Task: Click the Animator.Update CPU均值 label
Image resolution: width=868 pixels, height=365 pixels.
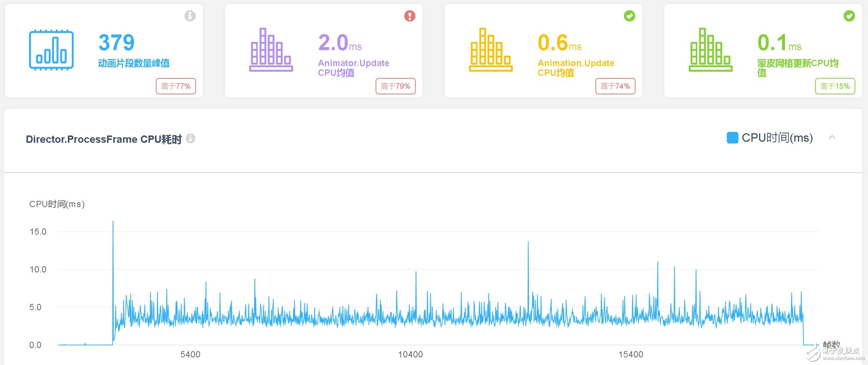Action: tap(353, 68)
